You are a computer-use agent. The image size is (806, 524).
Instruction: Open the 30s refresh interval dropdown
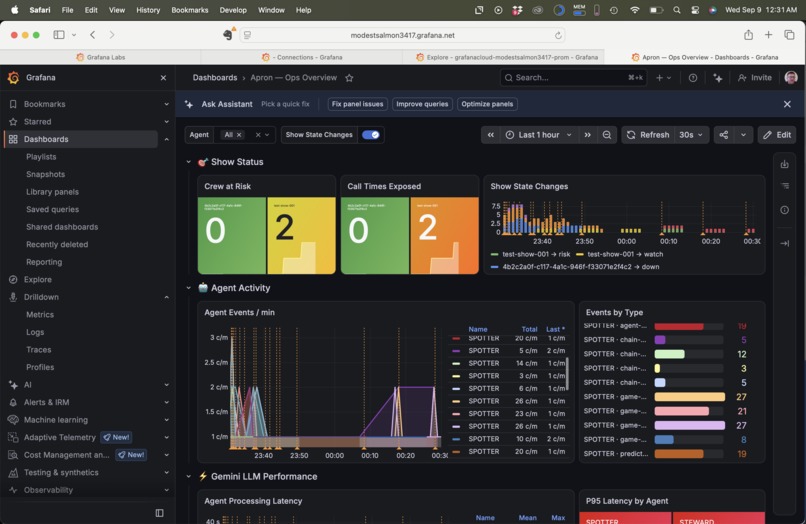click(x=690, y=135)
